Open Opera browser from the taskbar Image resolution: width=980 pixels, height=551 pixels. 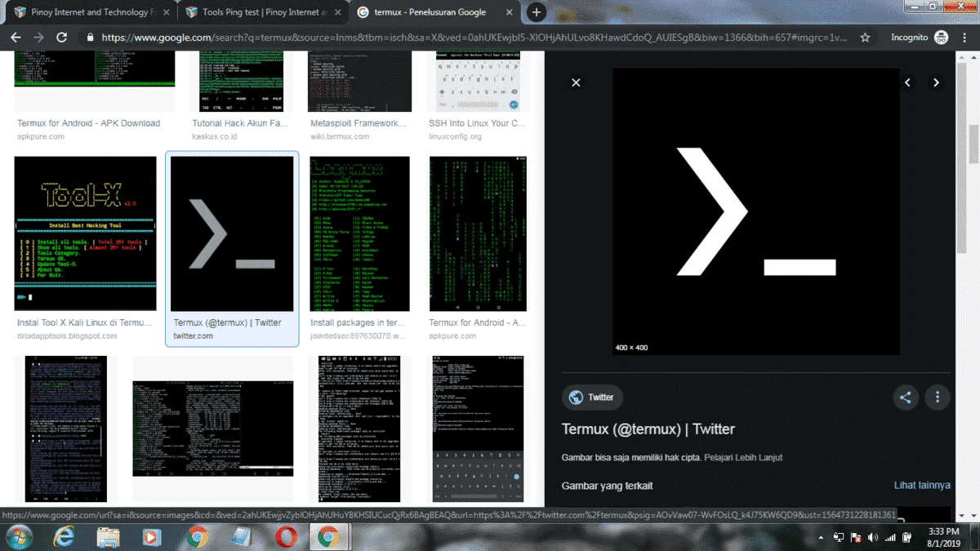[285, 537]
